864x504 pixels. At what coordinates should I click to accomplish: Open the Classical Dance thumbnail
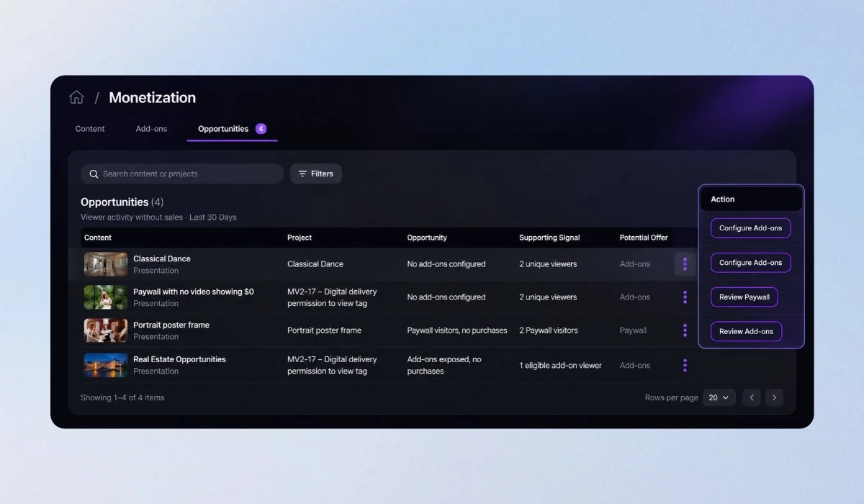point(106,264)
